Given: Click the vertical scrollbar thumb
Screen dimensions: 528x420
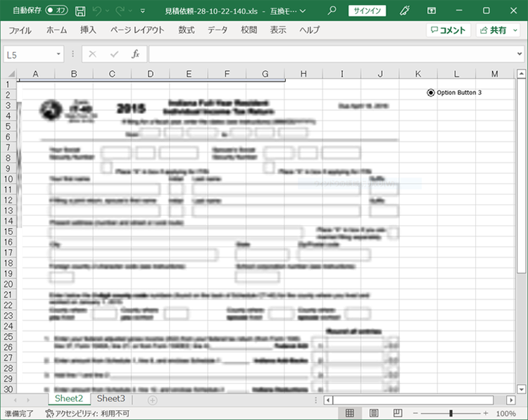Looking at the screenshot, I should click(x=521, y=176).
